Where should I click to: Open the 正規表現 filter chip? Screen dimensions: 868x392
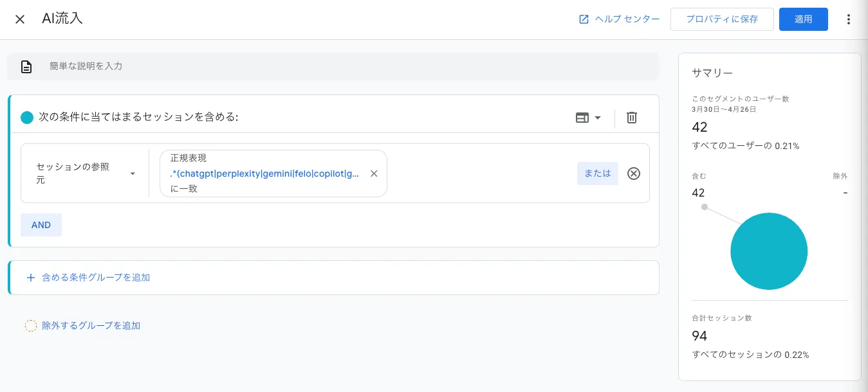pos(264,174)
